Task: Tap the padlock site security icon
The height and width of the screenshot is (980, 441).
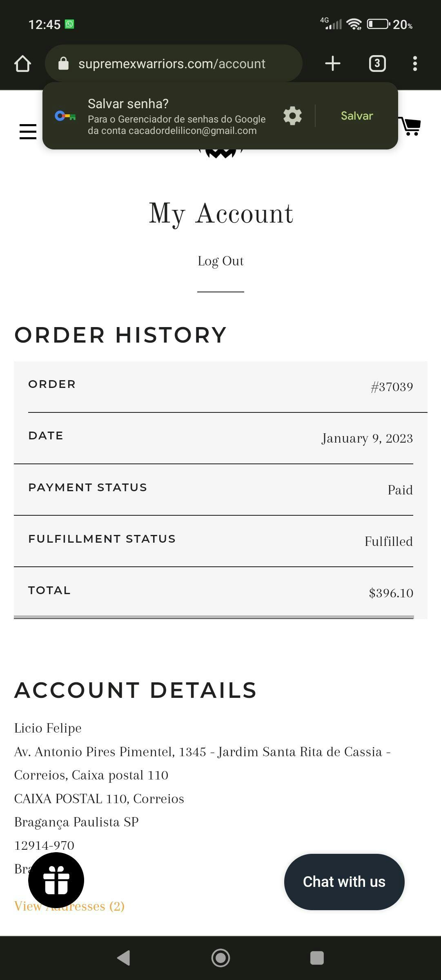Action: [63, 64]
